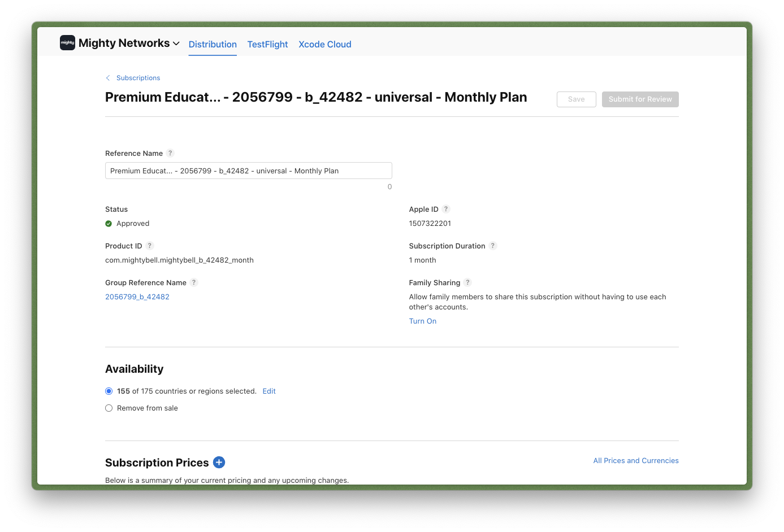Click the Approved status text
Screen dimensions: 784x532
(133, 223)
